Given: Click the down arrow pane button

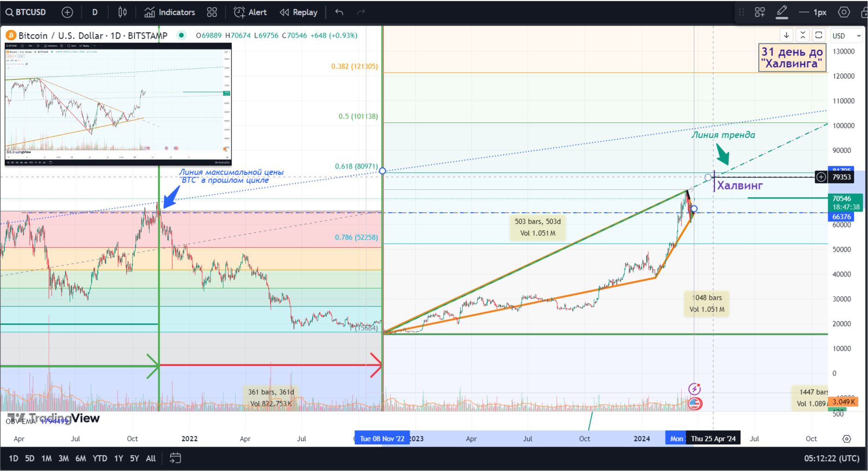Looking at the screenshot, I should point(787,35).
